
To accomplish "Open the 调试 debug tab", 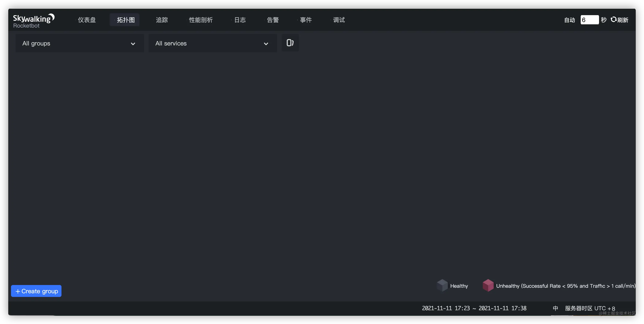I will pos(338,20).
